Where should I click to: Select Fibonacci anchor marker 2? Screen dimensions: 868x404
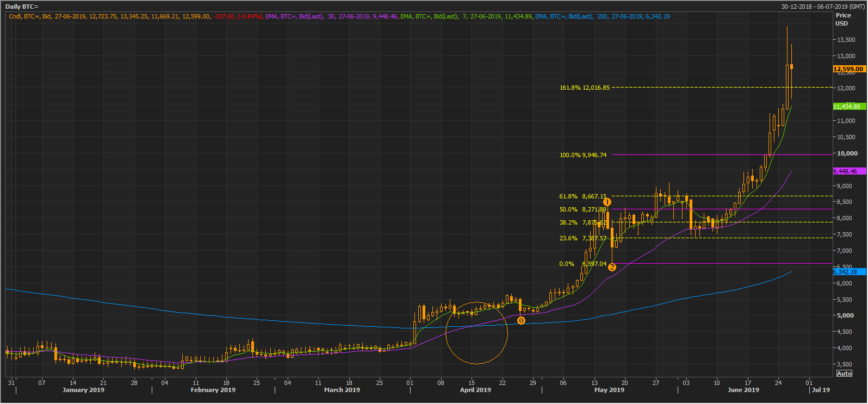pos(612,267)
